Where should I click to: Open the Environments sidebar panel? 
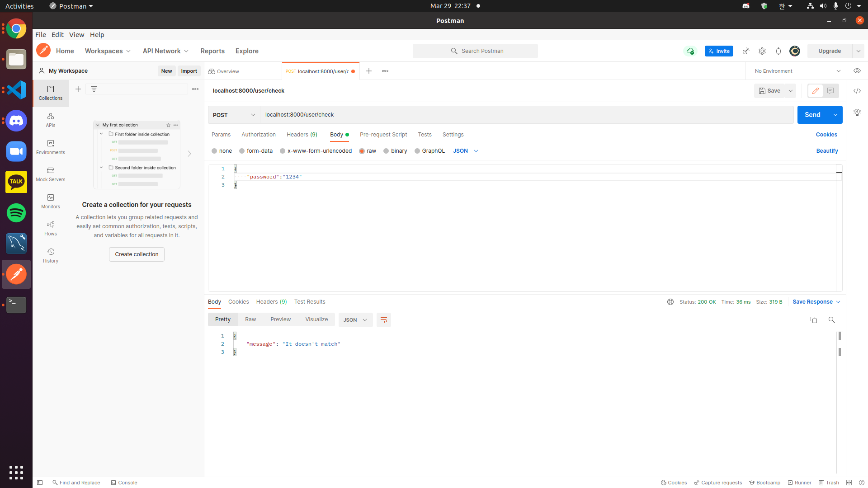click(51, 147)
